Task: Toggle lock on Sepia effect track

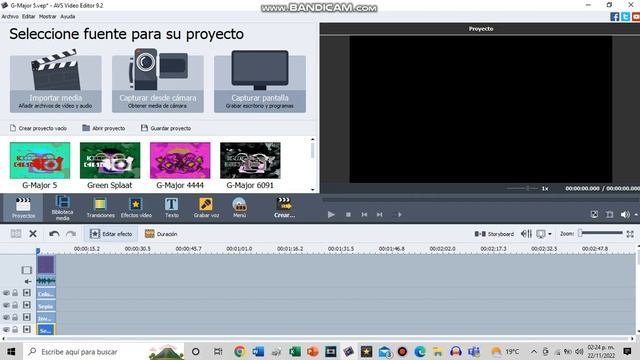Action: pos(15,305)
